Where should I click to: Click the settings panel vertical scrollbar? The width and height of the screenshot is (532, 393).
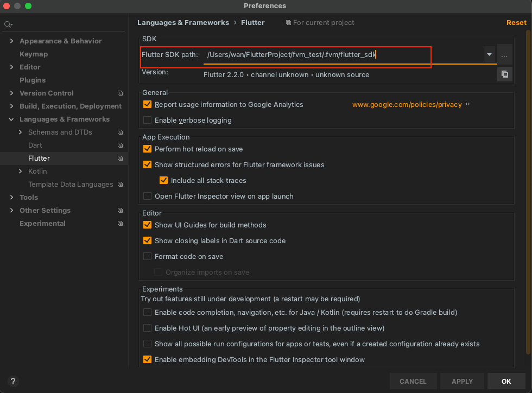(528, 192)
